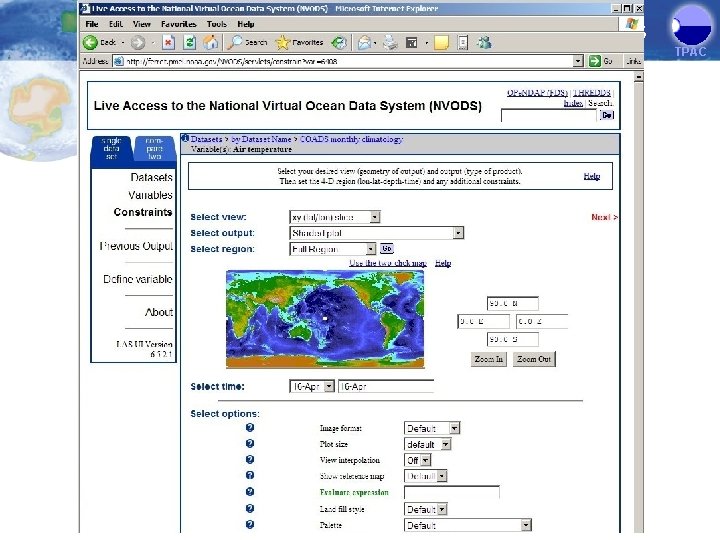Click help icon next to Show reference map
720x540 pixels.
pos(250,475)
